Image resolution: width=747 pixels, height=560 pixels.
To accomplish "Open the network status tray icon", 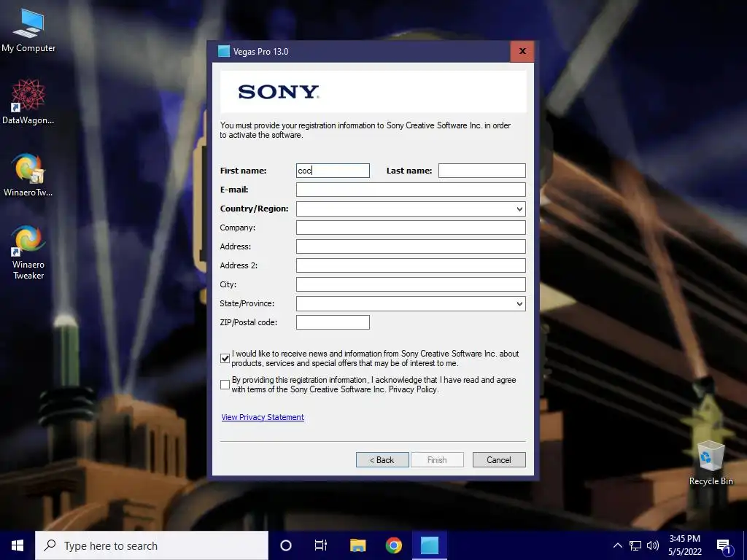I will [635, 545].
